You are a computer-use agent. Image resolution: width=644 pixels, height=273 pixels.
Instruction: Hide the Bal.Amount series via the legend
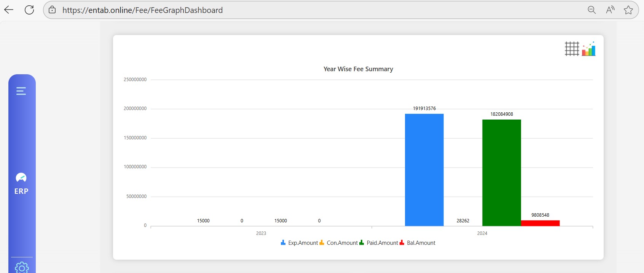pos(418,243)
